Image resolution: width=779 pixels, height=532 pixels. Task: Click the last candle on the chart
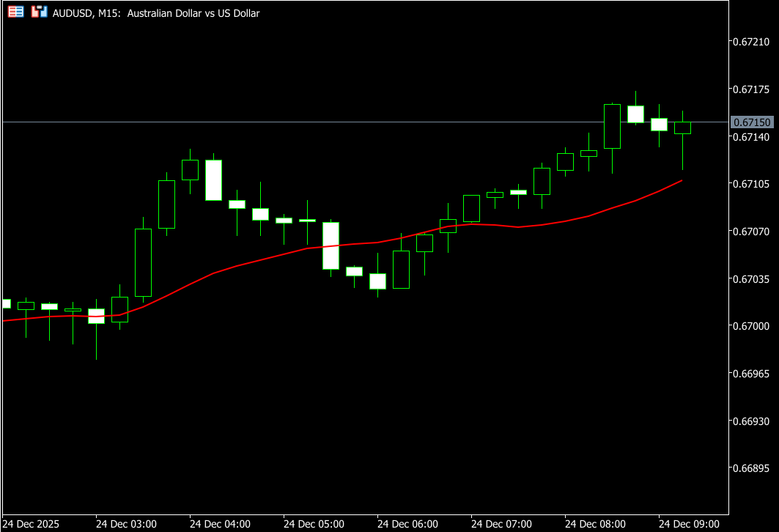tap(682, 128)
